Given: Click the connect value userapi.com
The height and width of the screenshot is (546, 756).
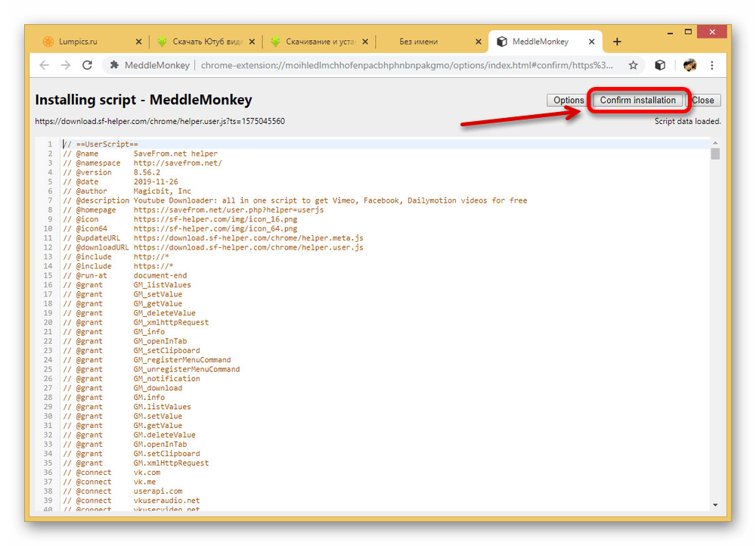Looking at the screenshot, I should (158, 492).
